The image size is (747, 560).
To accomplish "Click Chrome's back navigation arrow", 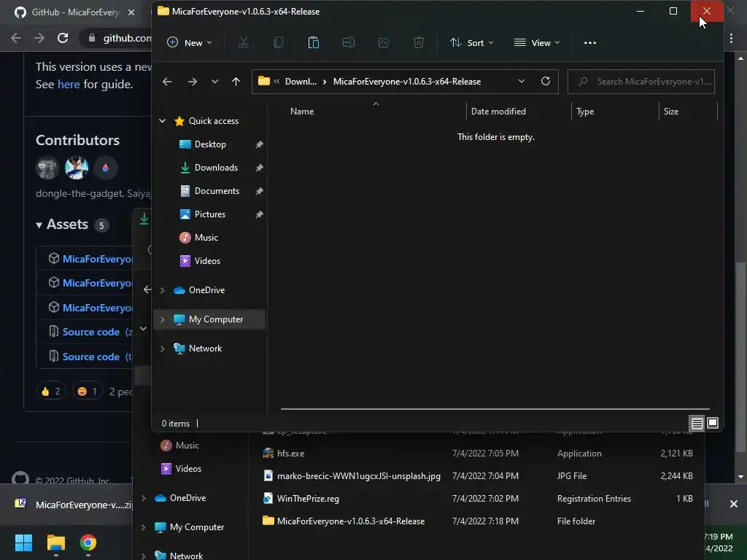I will tap(16, 38).
